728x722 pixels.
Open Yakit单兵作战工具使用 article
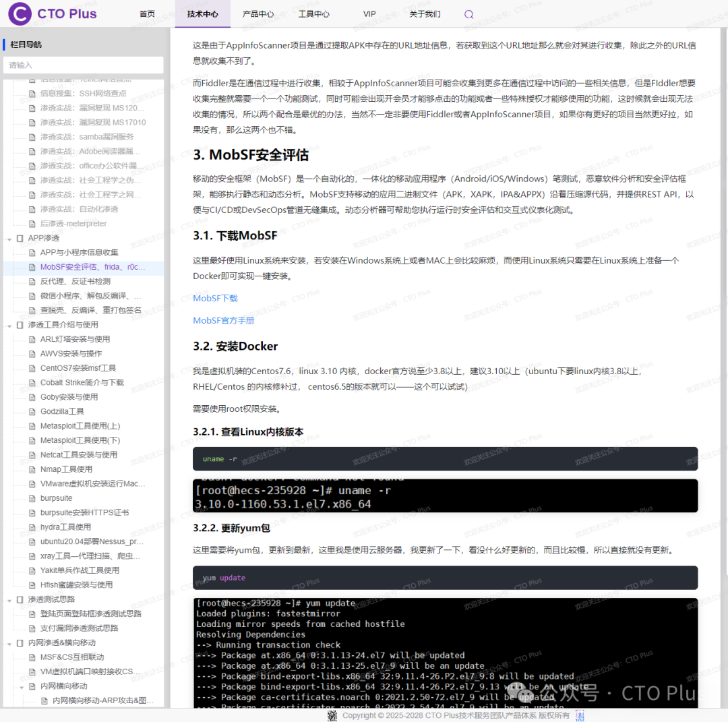coord(80,570)
